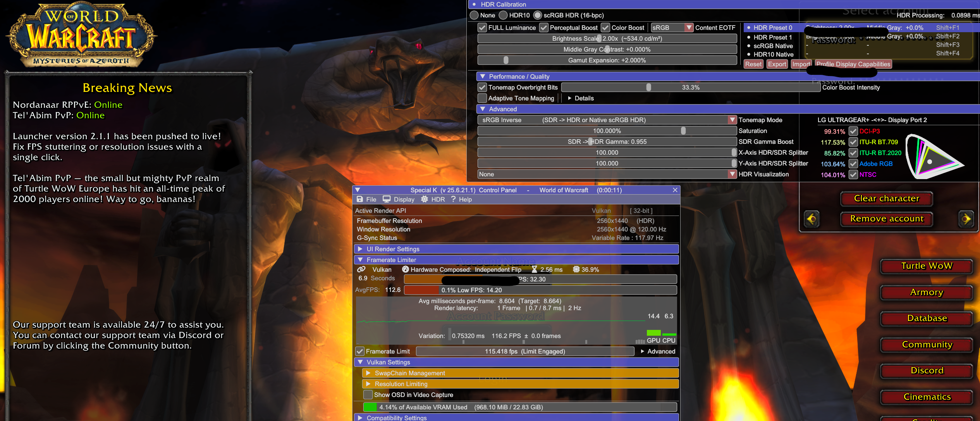Click the Framerate Limit value field
Image resolution: width=980 pixels, height=421 pixels.
[x=525, y=351]
